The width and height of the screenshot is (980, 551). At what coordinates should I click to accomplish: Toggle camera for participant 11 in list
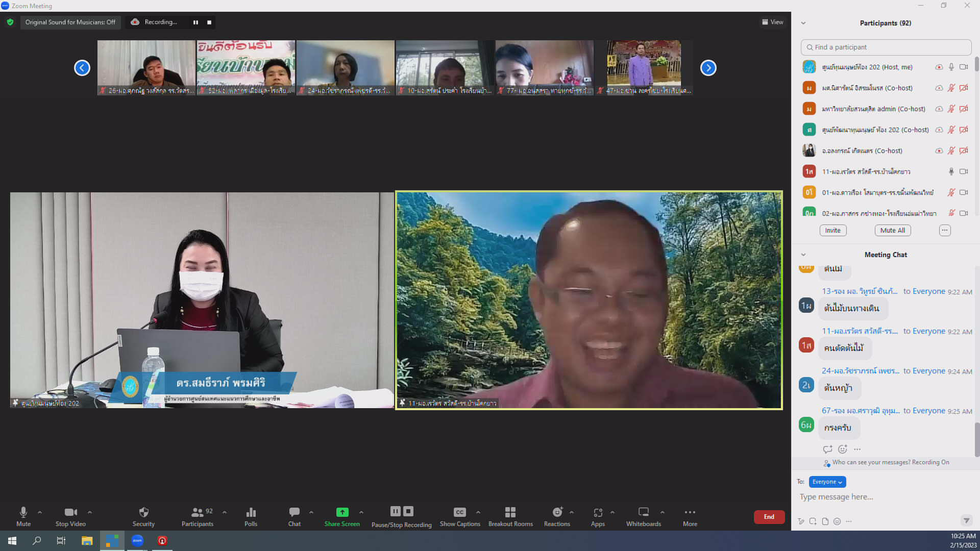[x=964, y=171]
